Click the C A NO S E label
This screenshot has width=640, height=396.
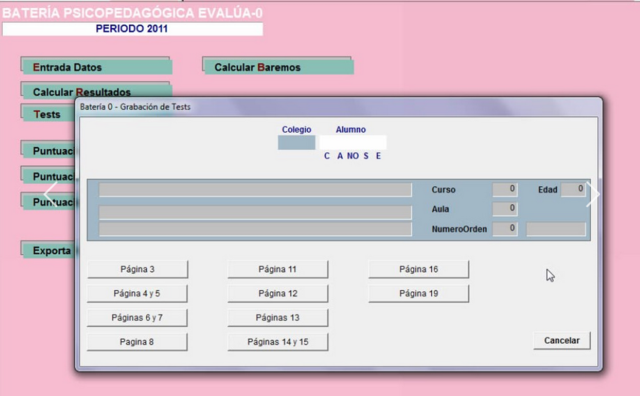(353, 156)
